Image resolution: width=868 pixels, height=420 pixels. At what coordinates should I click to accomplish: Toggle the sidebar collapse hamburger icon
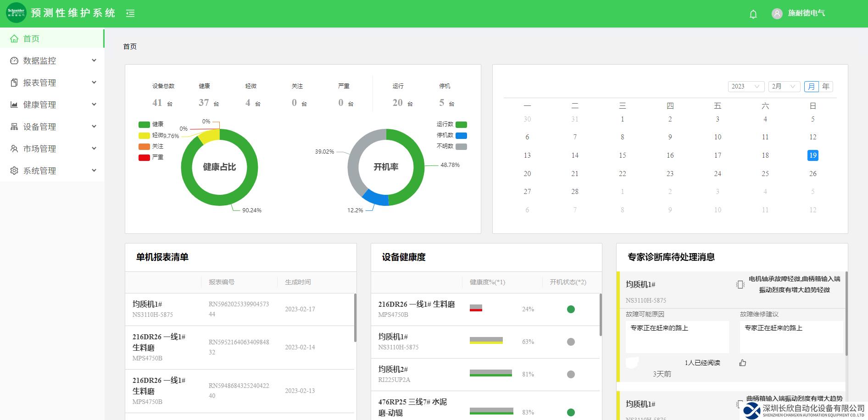[130, 13]
